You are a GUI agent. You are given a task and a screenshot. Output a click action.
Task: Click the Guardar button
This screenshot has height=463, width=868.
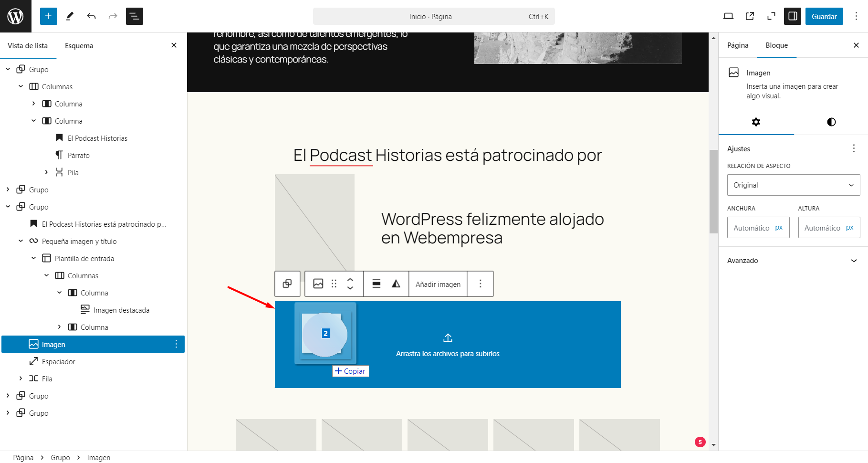(x=824, y=16)
